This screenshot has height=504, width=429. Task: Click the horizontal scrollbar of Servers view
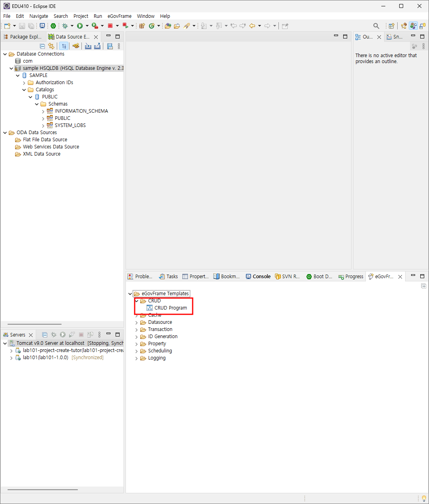(43, 490)
